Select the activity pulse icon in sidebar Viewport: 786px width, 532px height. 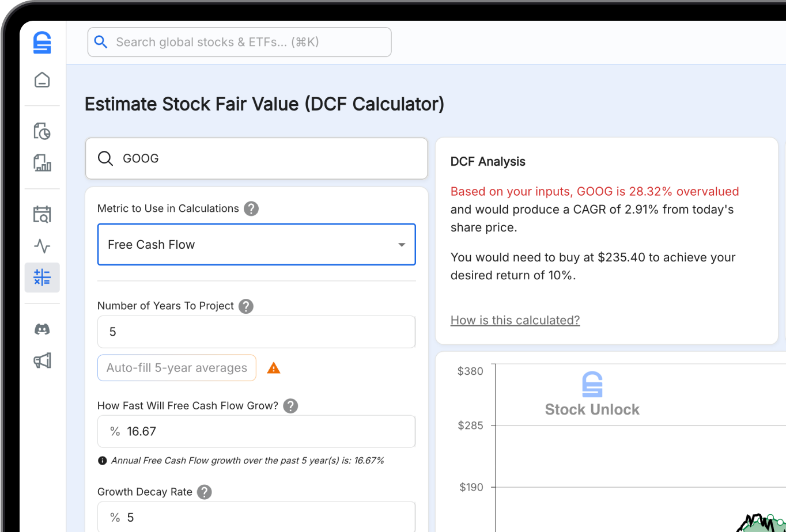tap(41, 246)
